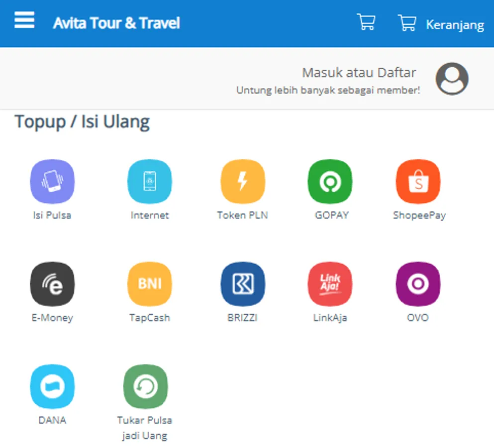This screenshot has height=448, width=494.
Task: Choose the GOPAY icon
Action: (x=330, y=181)
